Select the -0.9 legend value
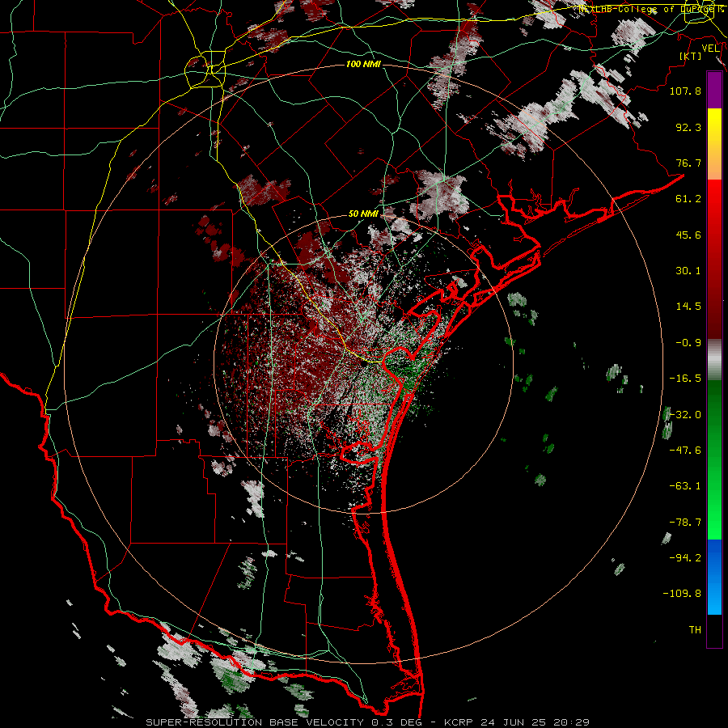 pos(688,343)
